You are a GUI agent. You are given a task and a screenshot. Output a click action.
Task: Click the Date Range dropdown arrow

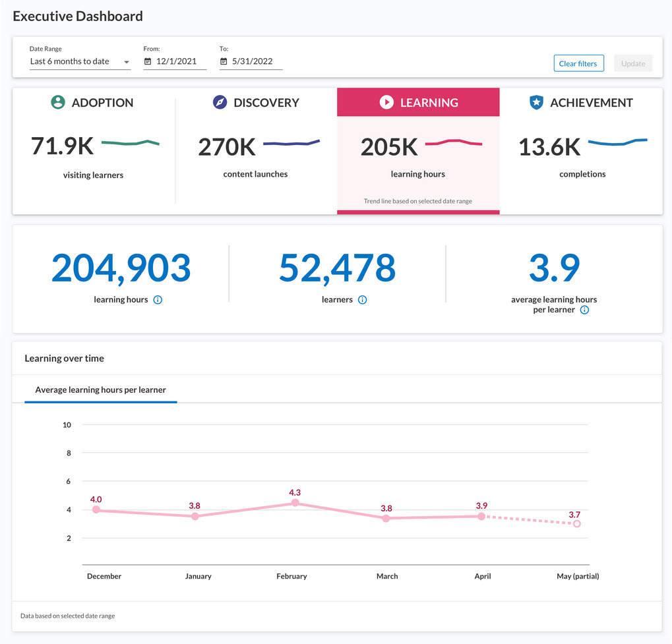click(x=126, y=62)
